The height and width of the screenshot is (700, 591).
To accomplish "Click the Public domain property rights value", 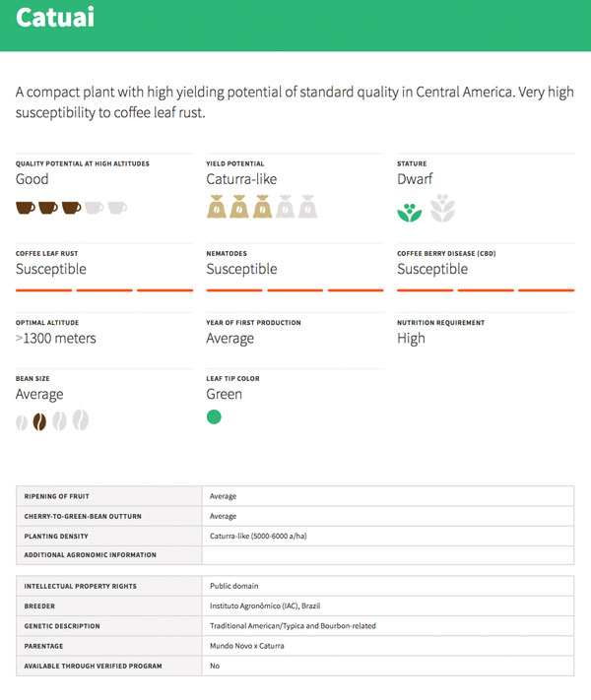I will pyautogui.click(x=233, y=586).
